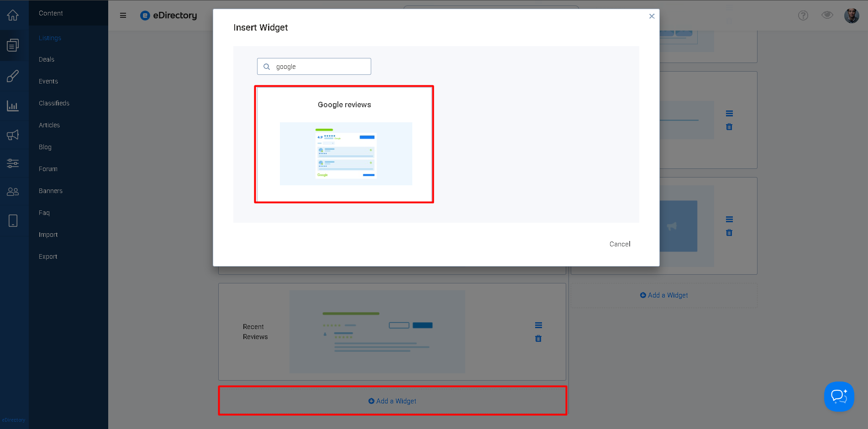Open the help question mark icon
This screenshot has width=868, height=429.
click(803, 16)
